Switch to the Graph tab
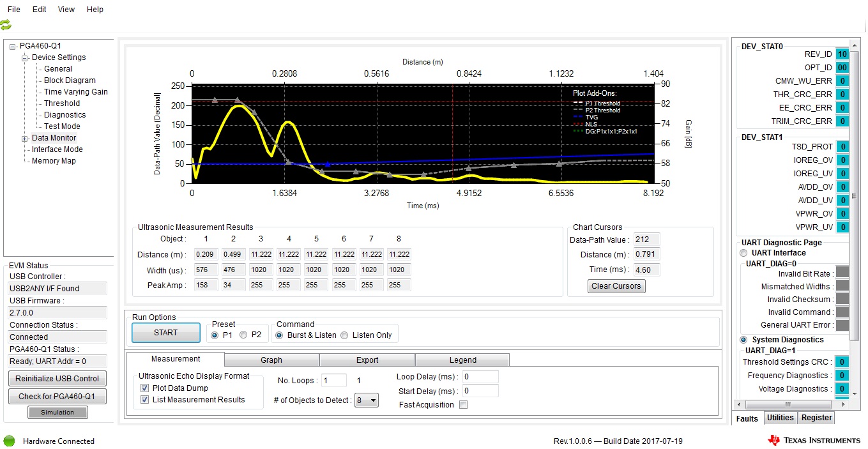The image size is (868, 449). click(271, 360)
